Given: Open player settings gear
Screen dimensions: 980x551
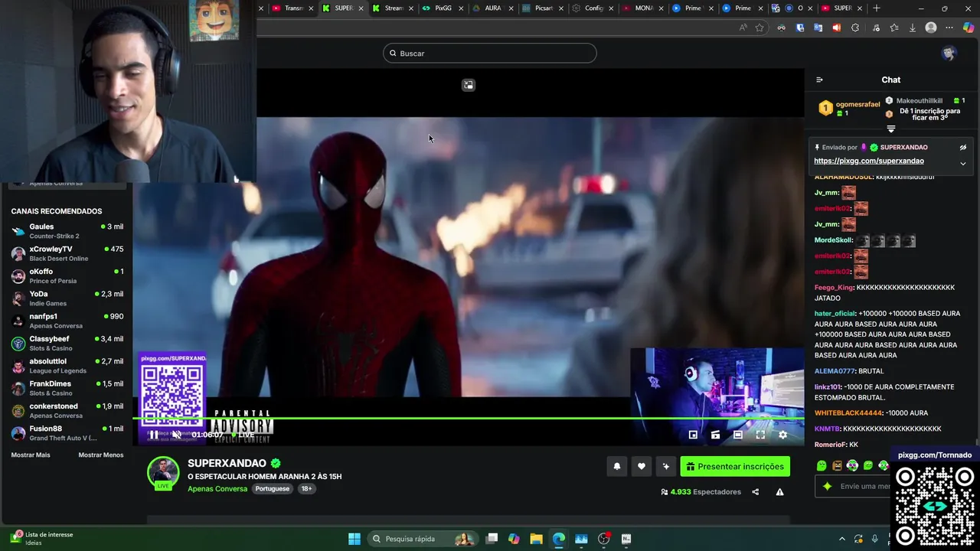Looking at the screenshot, I should coord(782,435).
